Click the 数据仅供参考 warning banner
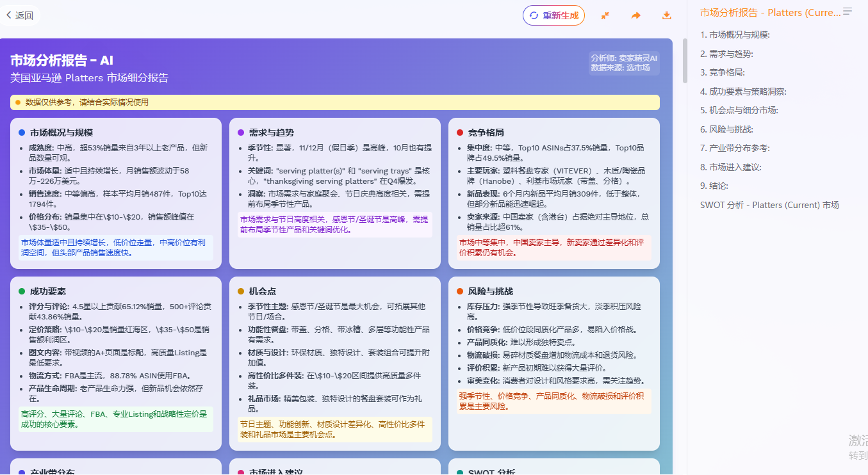 coord(334,102)
